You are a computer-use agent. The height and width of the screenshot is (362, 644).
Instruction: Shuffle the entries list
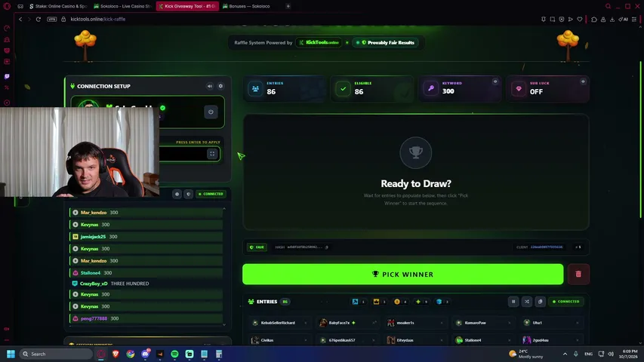click(x=527, y=302)
